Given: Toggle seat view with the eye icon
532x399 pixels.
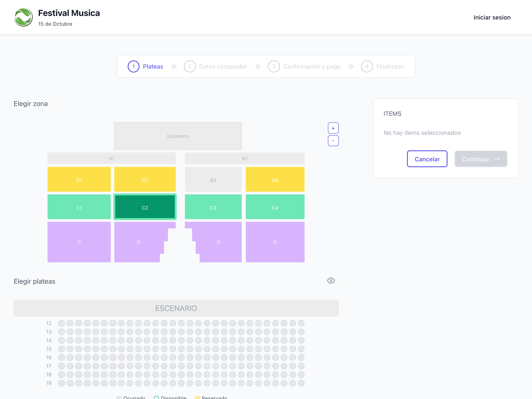Looking at the screenshot, I should [x=331, y=281].
